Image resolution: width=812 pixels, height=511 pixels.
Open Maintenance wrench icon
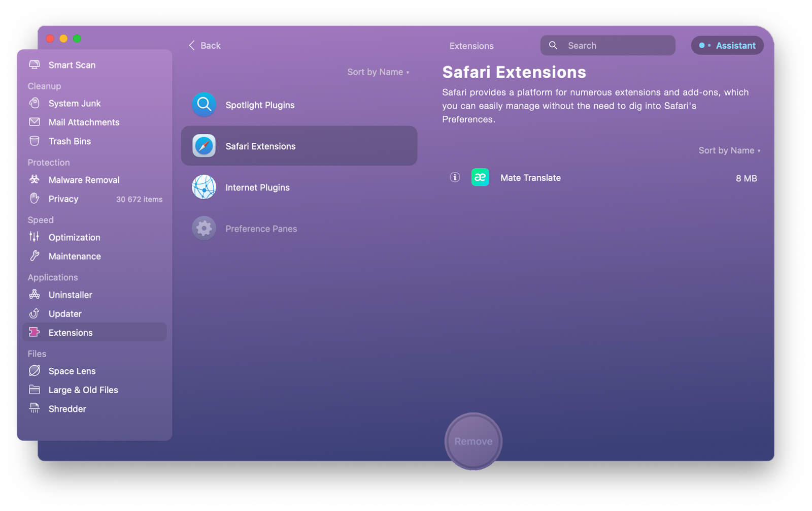click(x=35, y=256)
